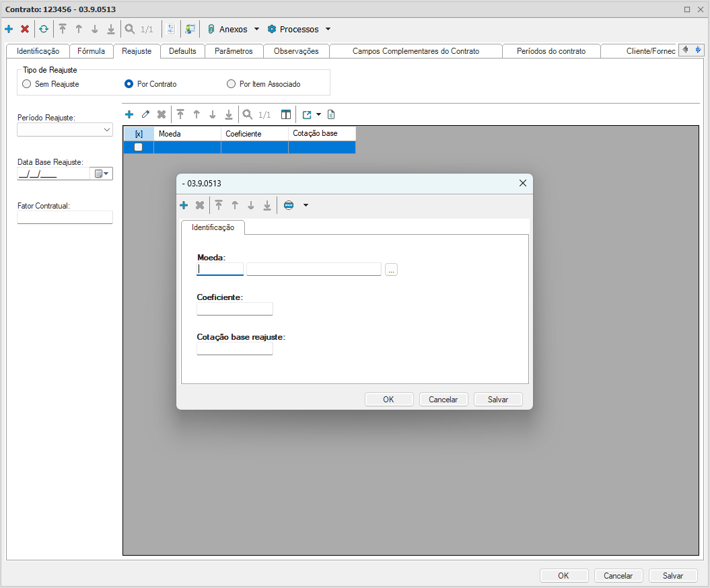
Task: Add a new reajuste grid row
Action: point(129,114)
